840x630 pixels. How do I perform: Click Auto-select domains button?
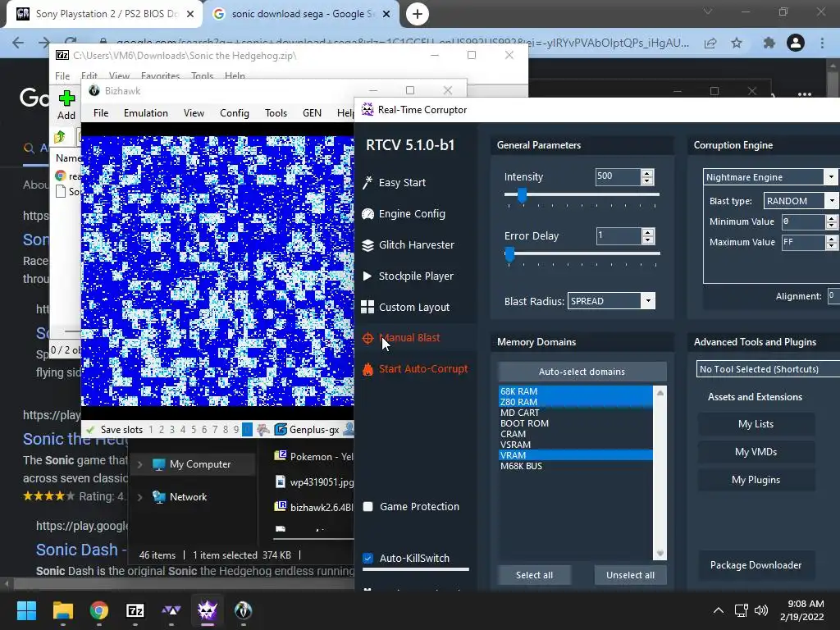(x=582, y=372)
